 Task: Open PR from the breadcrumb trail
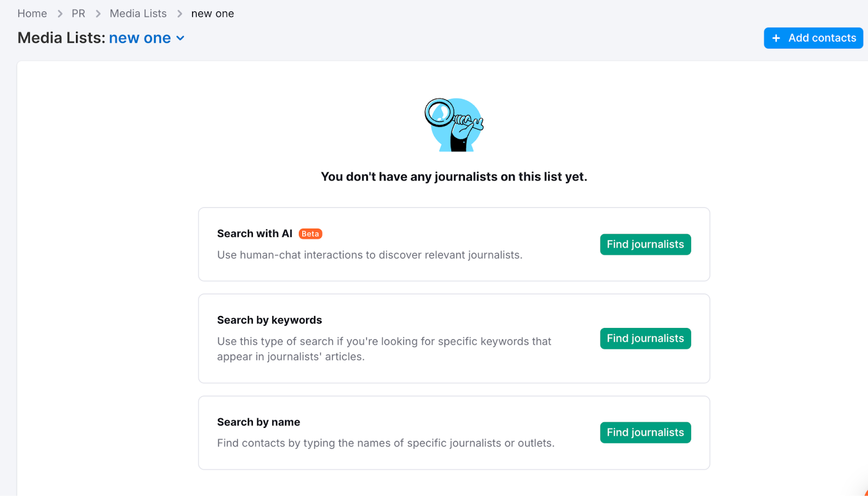pos(78,13)
